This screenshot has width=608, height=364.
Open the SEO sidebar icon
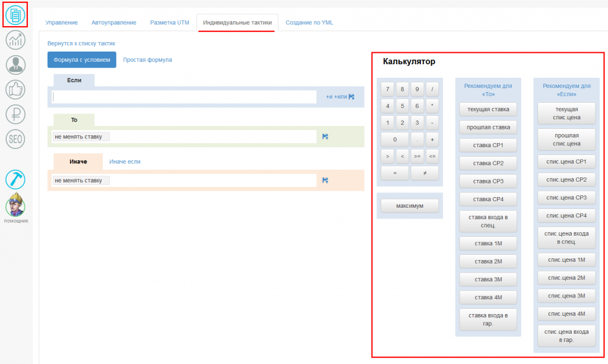(x=15, y=139)
